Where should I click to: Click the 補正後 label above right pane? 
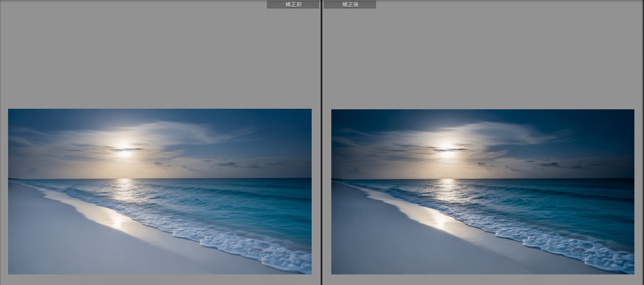click(x=350, y=4)
